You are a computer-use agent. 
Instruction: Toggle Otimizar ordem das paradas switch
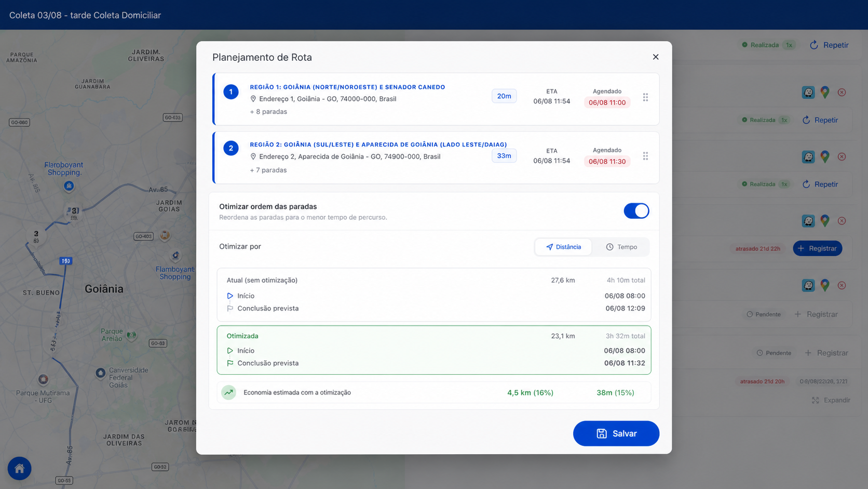pos(636,211)
